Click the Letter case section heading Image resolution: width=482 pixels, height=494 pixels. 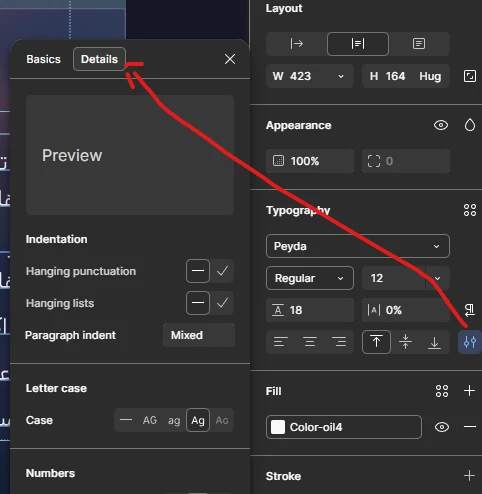[x=56, y=388]
